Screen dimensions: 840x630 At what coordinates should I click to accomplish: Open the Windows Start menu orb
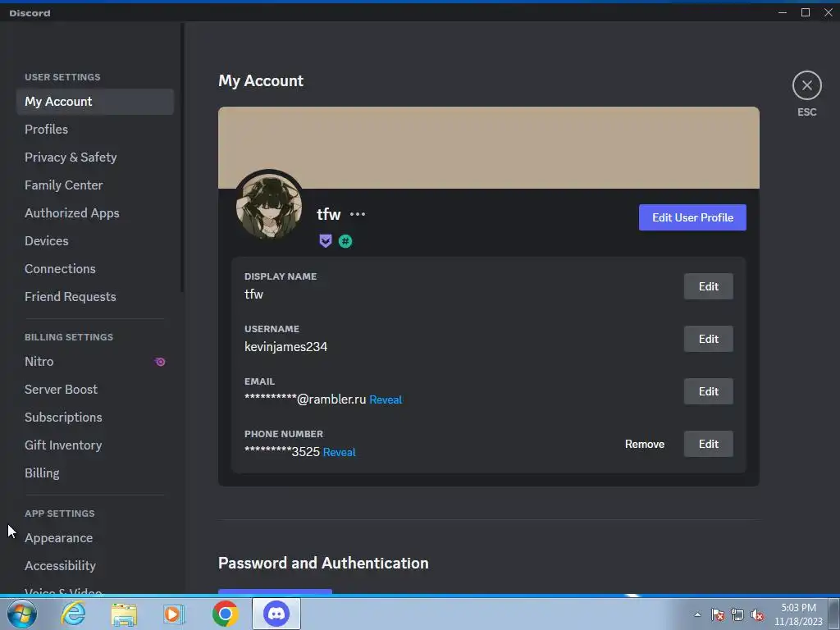[22, 614]
